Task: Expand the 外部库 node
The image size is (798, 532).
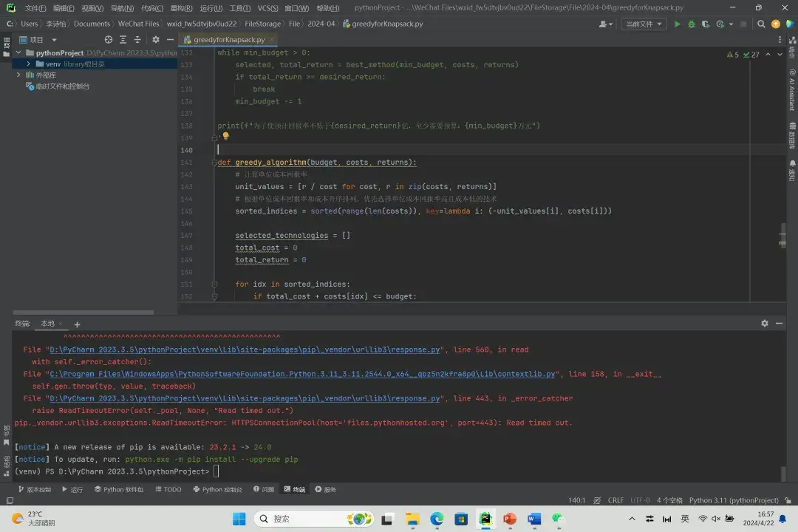Action: (18, 75)
